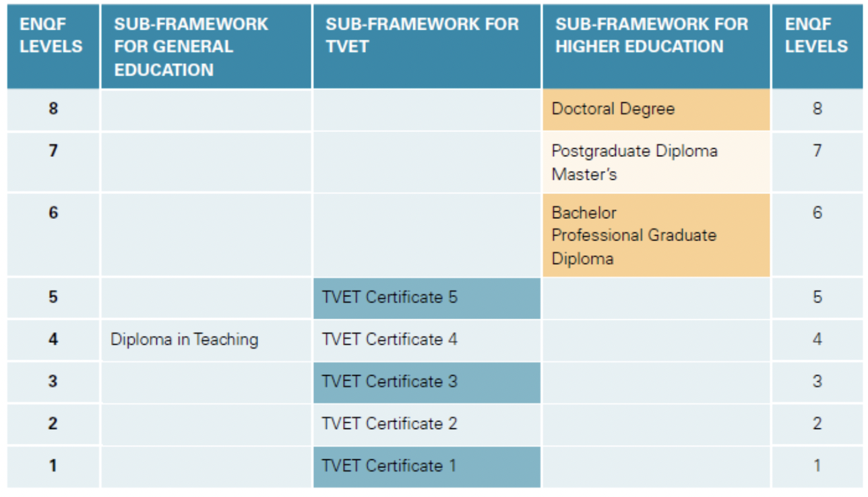The image size is (868, 497).
Task: Click bold level 8 in left column
Action: 53,108
